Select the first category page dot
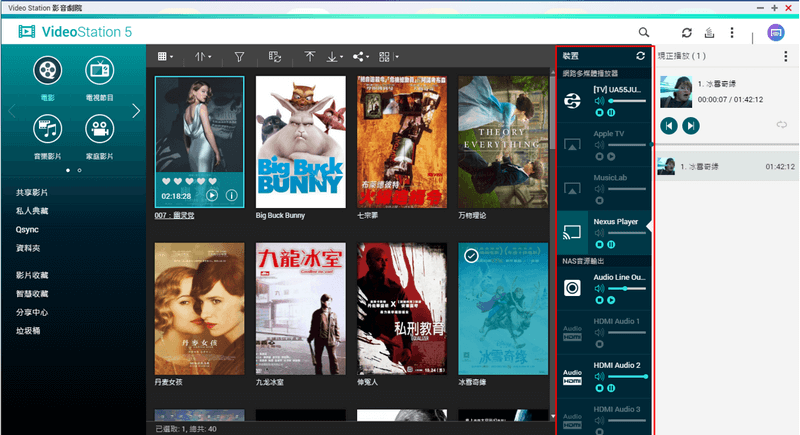 click(x=68, y=170)
